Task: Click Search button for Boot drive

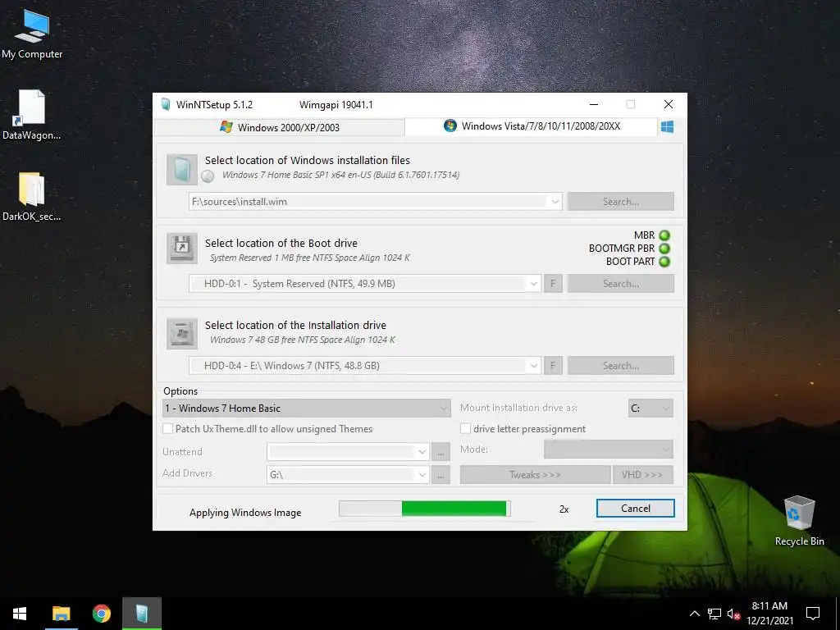Action: pyautogui.click(x=621, y=283)
